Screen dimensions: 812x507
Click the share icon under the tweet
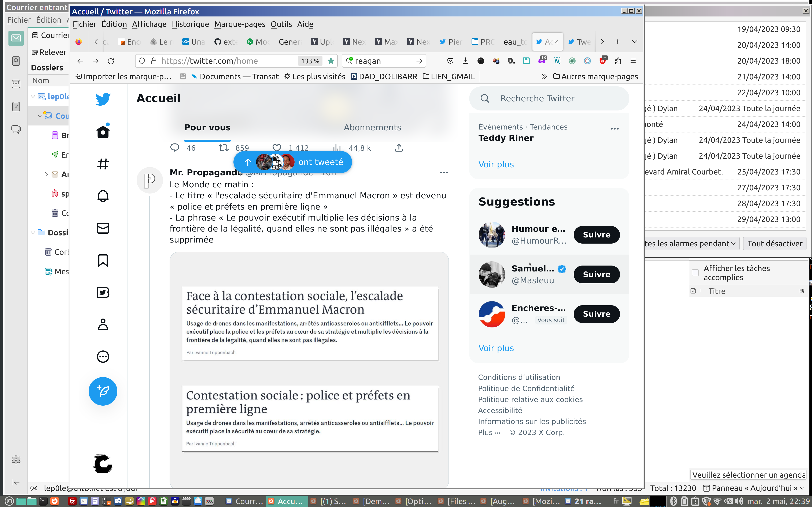click(399, 148)
